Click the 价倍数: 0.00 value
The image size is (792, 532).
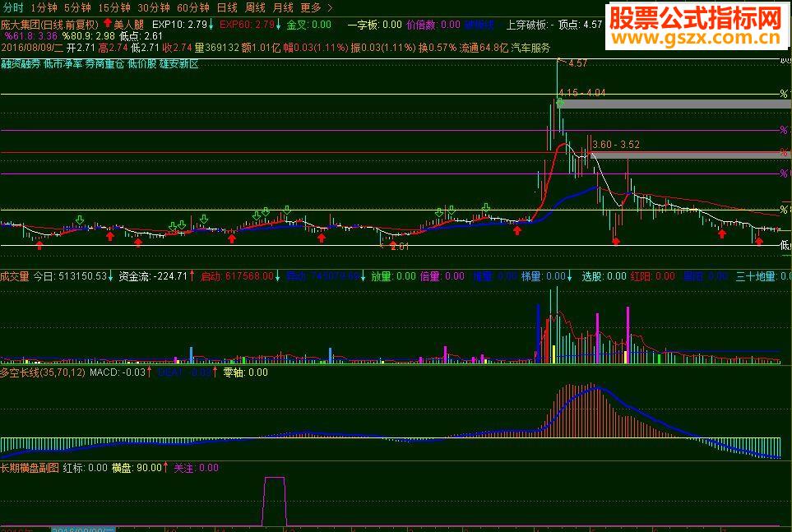433,24
